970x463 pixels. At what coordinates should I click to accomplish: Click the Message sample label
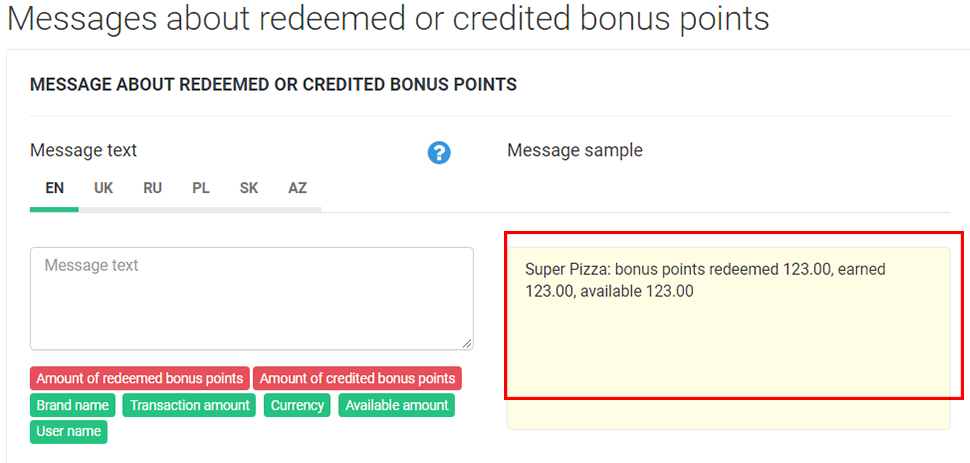575,150
